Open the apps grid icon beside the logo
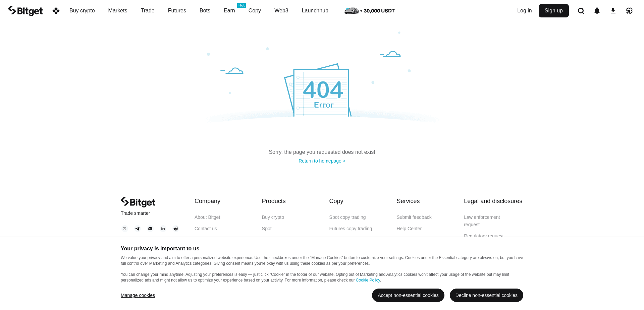Viewport: 644px width, 310px height. point(56,10)
